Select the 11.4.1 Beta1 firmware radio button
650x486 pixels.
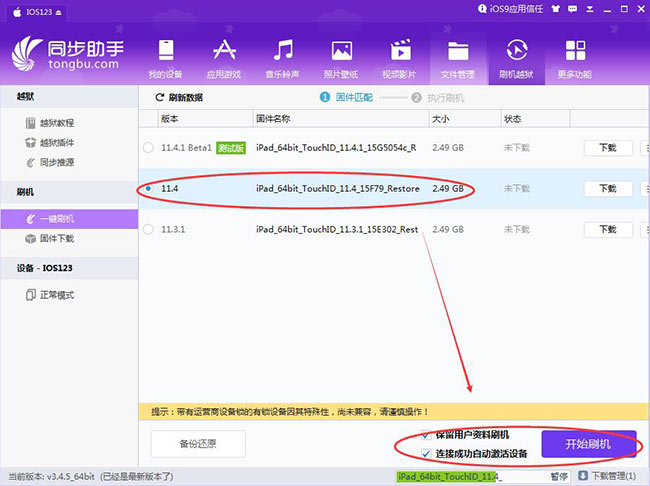pyautogui.click(x=148, y=148)
